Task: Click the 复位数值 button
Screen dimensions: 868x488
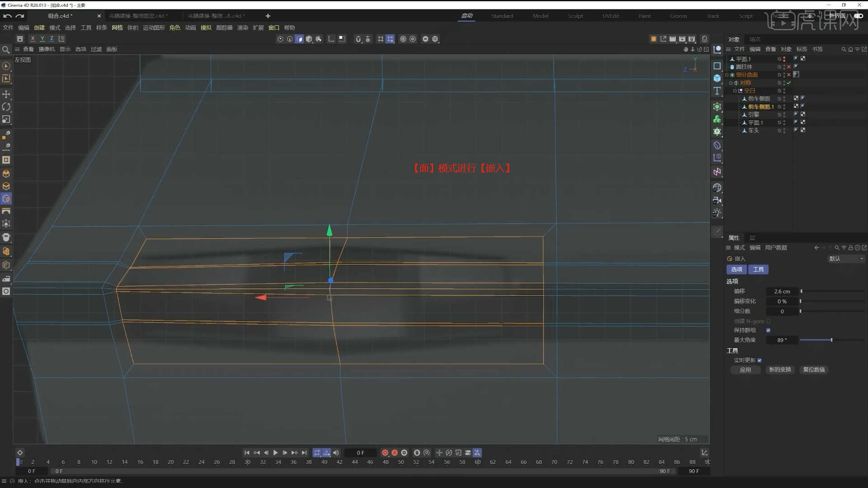Action: [x=814, y=370]
